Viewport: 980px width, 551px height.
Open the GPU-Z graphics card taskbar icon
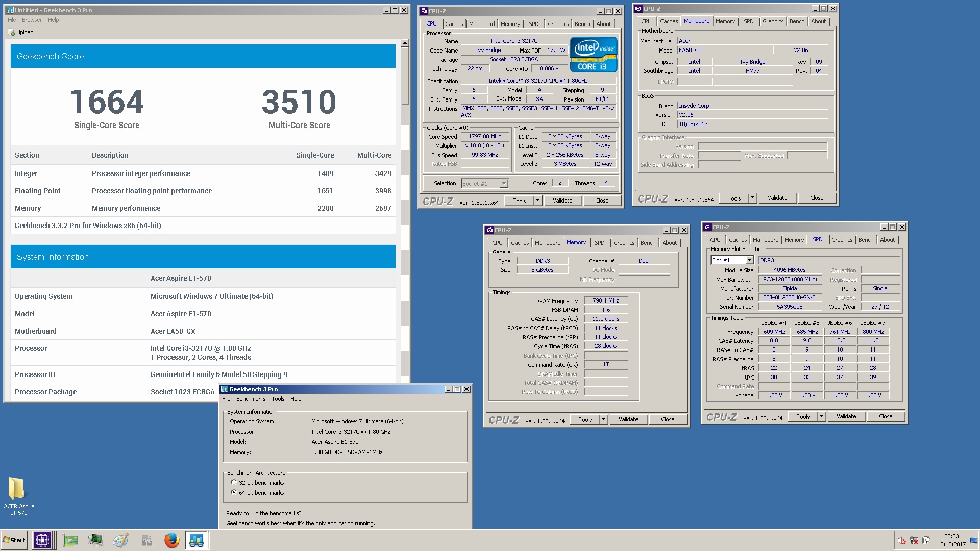coord(70,540)
